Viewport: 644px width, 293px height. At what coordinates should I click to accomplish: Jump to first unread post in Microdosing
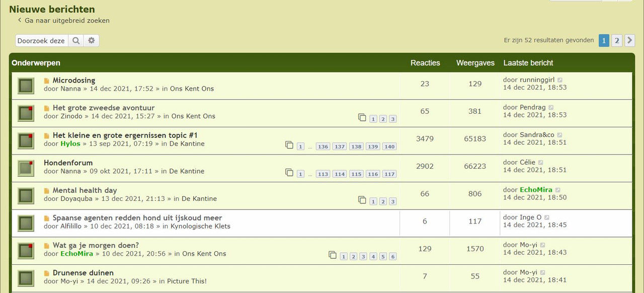click(x=47, y=81)
